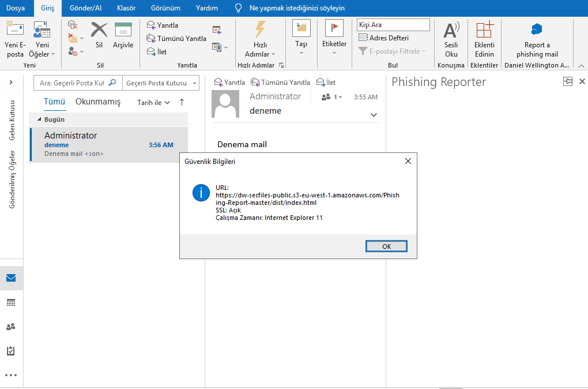Select the Okunmamış message filter tab
The height and width of the screenshot is (389, 588).
coord(97,102)
